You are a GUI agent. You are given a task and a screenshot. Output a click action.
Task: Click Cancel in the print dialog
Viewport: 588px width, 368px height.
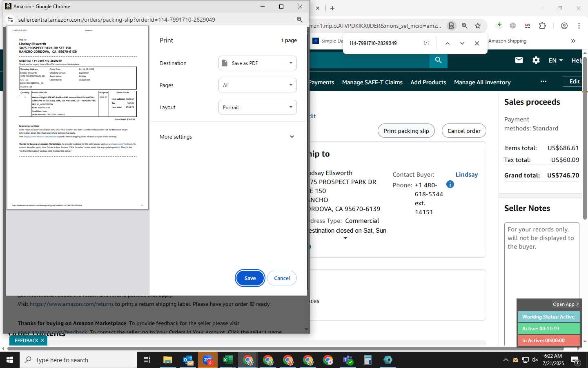pyautogui.click(x=282, y=278)
